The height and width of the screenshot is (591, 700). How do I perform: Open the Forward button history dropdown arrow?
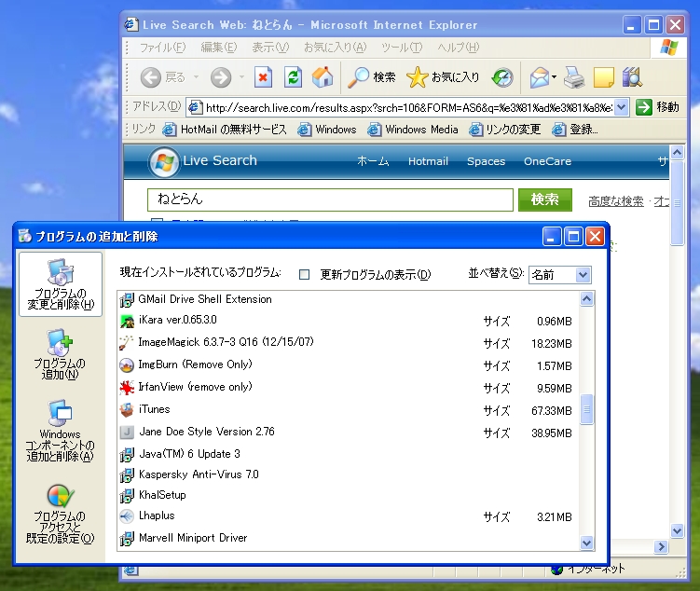[x=241, y=77]
